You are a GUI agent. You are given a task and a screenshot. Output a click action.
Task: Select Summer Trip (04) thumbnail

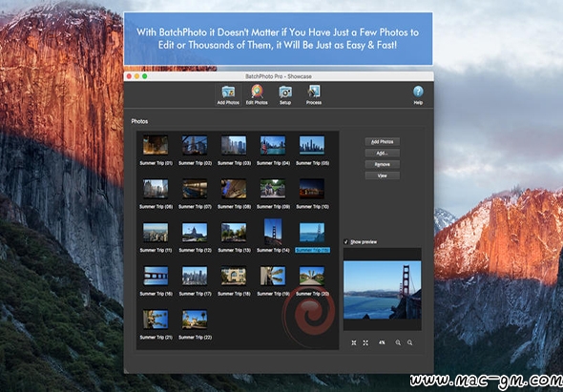click(273, 145)
